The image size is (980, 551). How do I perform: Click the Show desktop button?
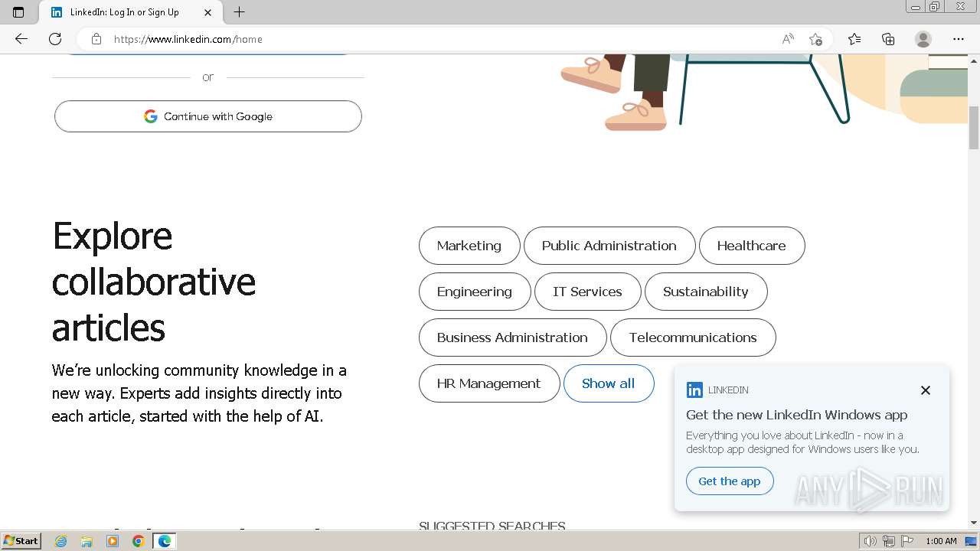click(972, 541)
